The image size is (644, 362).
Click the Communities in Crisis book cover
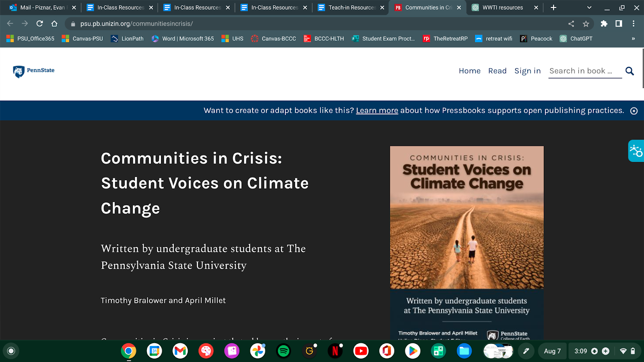click(x=467, y=243)
